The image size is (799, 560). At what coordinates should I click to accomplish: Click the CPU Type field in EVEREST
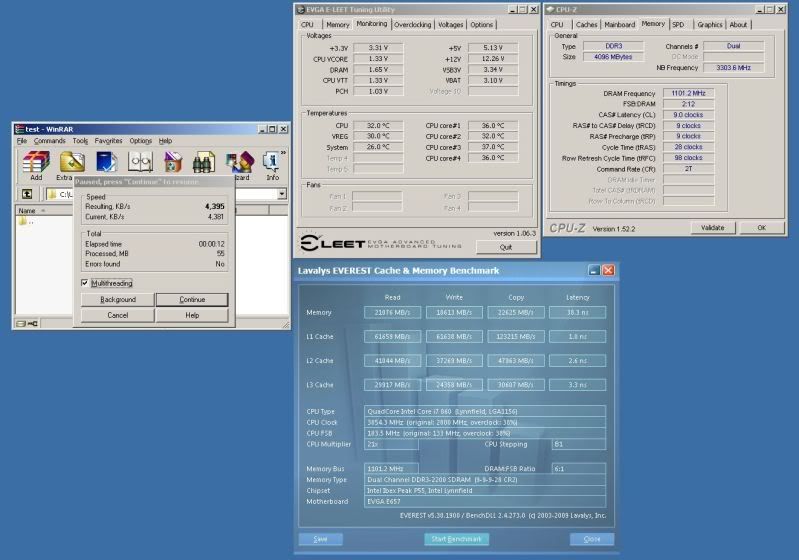click(485, 411)
